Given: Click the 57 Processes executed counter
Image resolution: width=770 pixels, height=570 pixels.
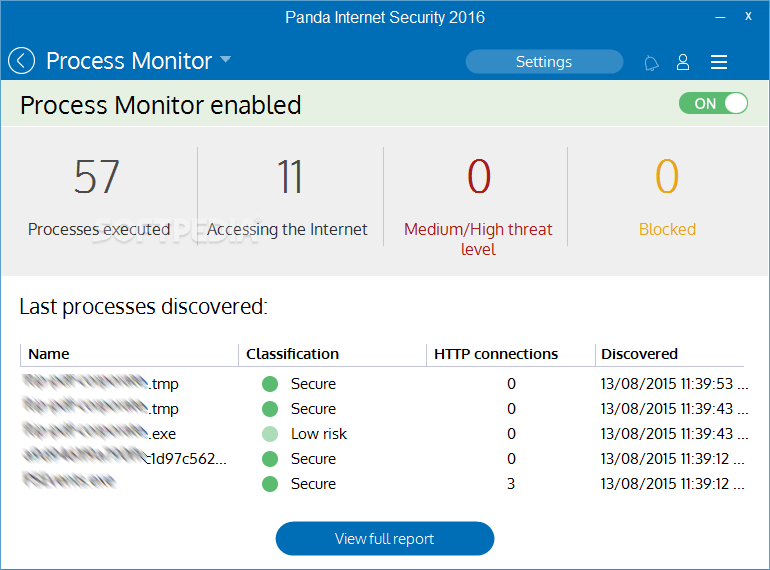Looking at the screenshot, I should click(99, 196).
